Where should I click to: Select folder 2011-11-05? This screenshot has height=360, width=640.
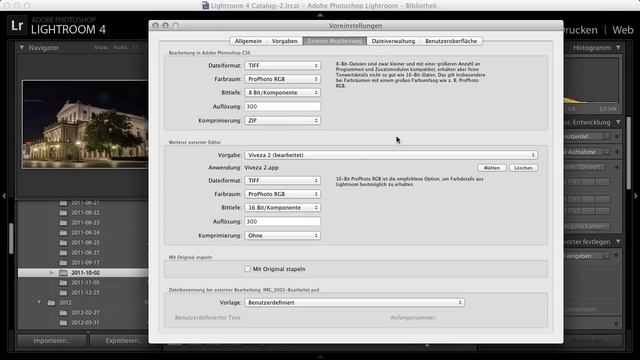(85, 282)
